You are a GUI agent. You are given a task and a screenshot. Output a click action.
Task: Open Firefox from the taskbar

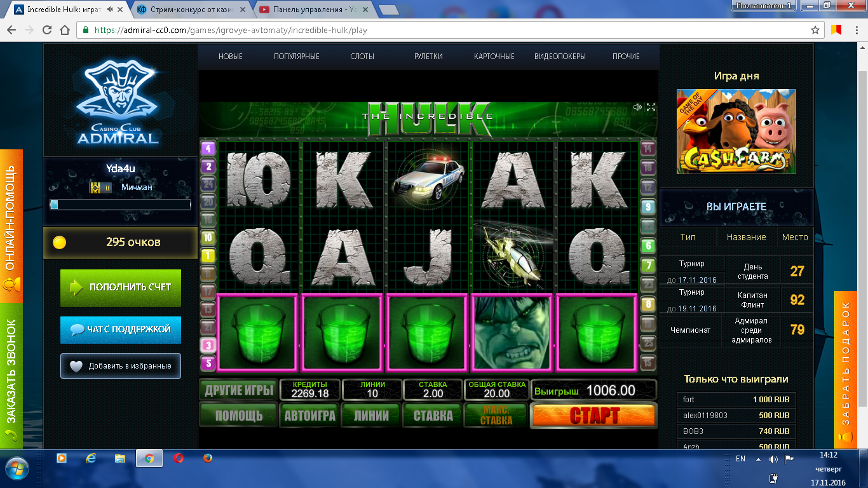pos(208,458)
